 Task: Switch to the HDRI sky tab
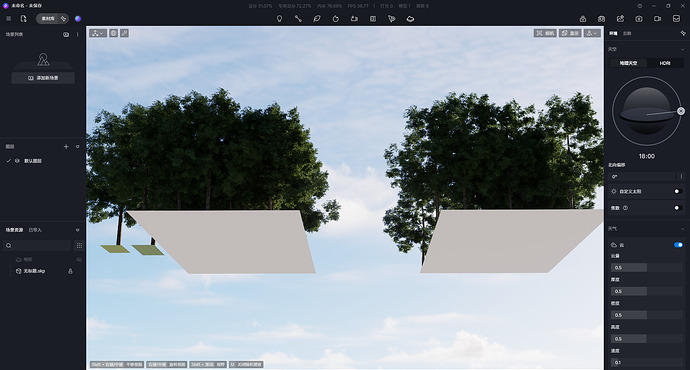[x=664, y=63]
